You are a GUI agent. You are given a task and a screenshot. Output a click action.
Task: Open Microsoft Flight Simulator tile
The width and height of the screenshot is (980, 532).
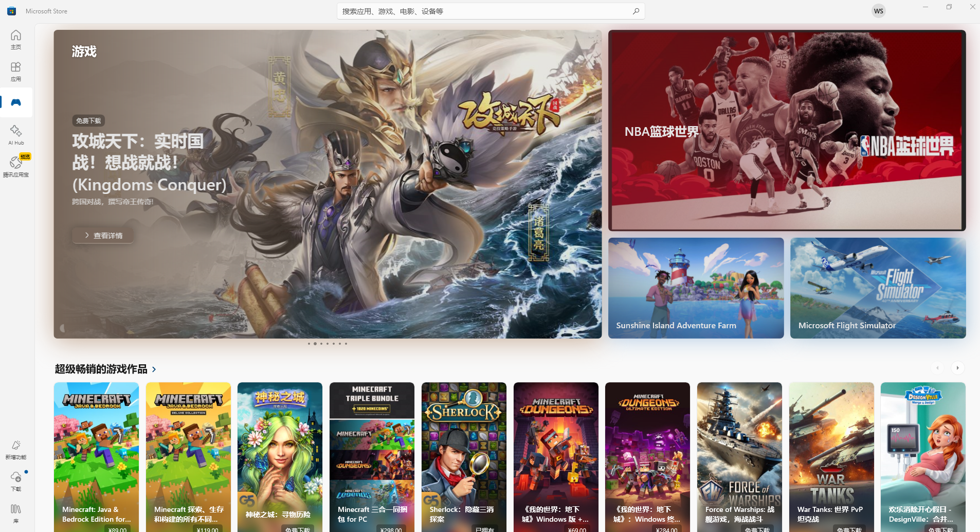tap(878, 288)
